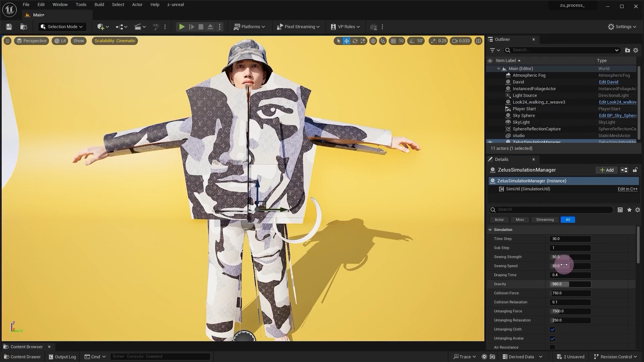The width and height of the screenshot is (644, 362).
Task: Select the Rotate transform tool
Action: 355,41
